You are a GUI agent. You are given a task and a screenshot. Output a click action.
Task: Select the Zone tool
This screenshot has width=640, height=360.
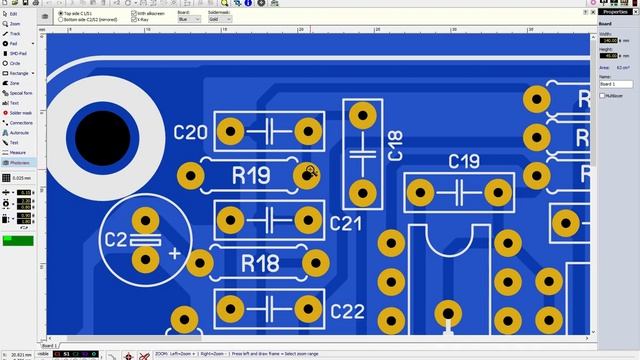pyautogui.click(x=11, y=83)
